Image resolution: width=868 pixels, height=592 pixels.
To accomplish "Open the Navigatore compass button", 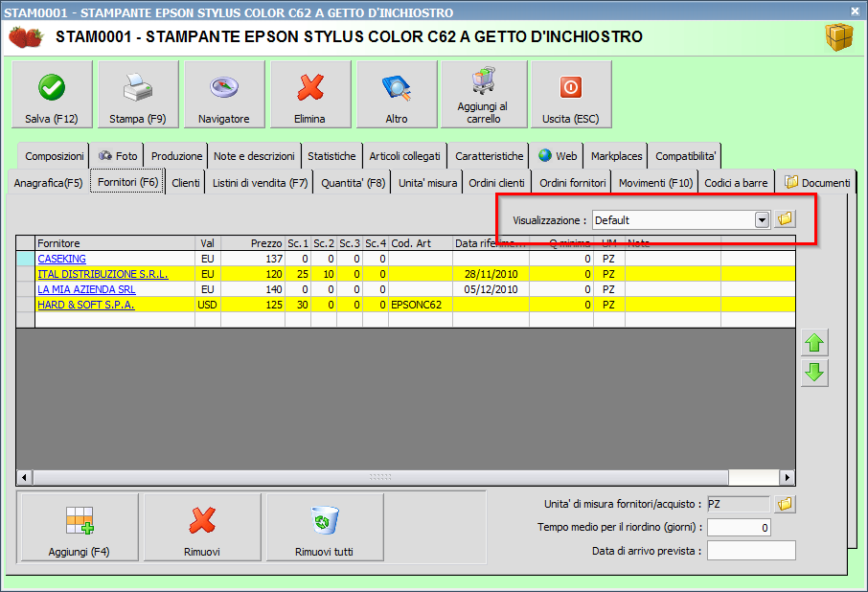I will coord(224,95).
